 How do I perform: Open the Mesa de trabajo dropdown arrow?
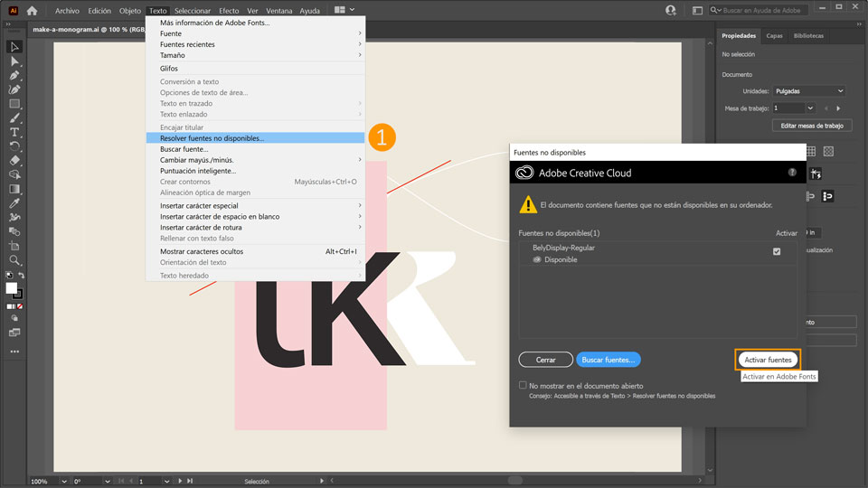[x=810, y=108]
